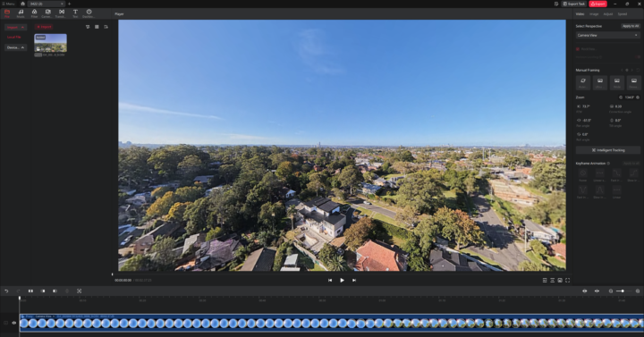The image size is (644, 337).
Task: Click the timeline playhead marker
Action: point(20,299)
